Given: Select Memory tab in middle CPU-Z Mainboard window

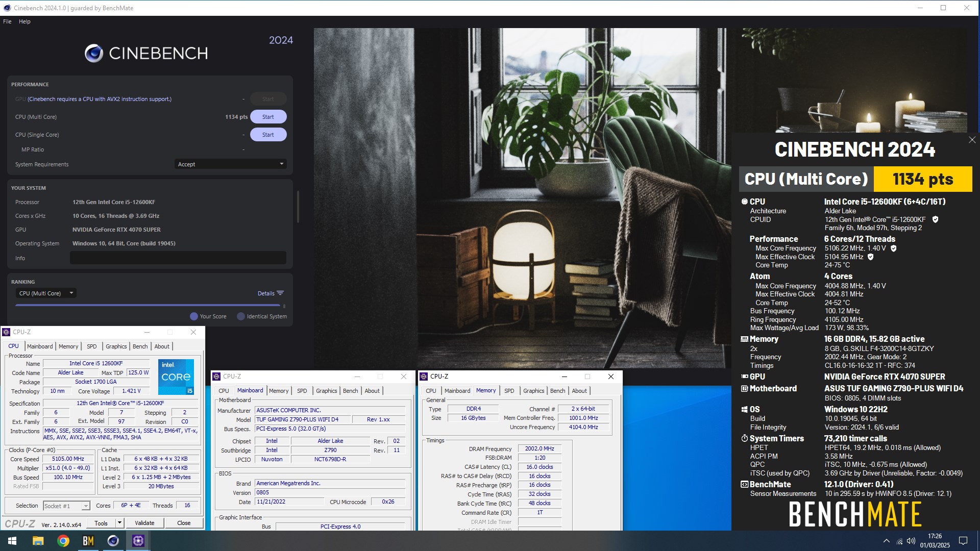Looking at the screenshot, I should pyautogui.click(x=279, y=391).
